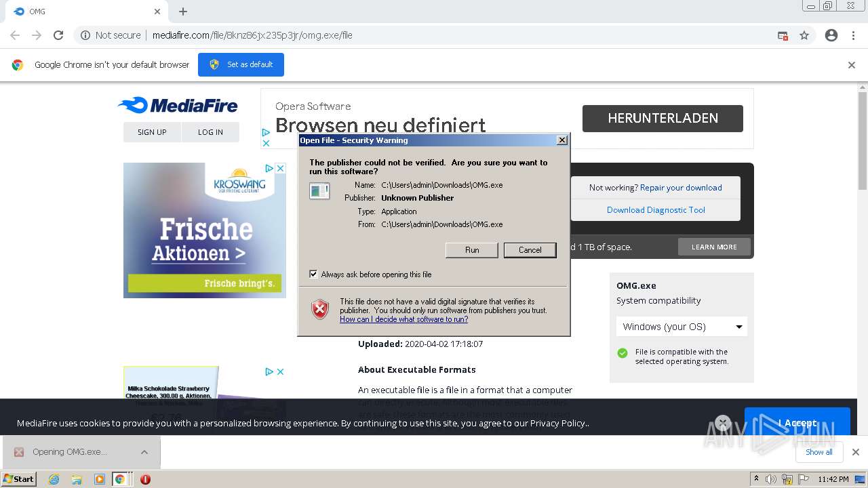Close the Security Warning dialog with X
The width and height of the screenshot is (868, 488).
(561, 140)
